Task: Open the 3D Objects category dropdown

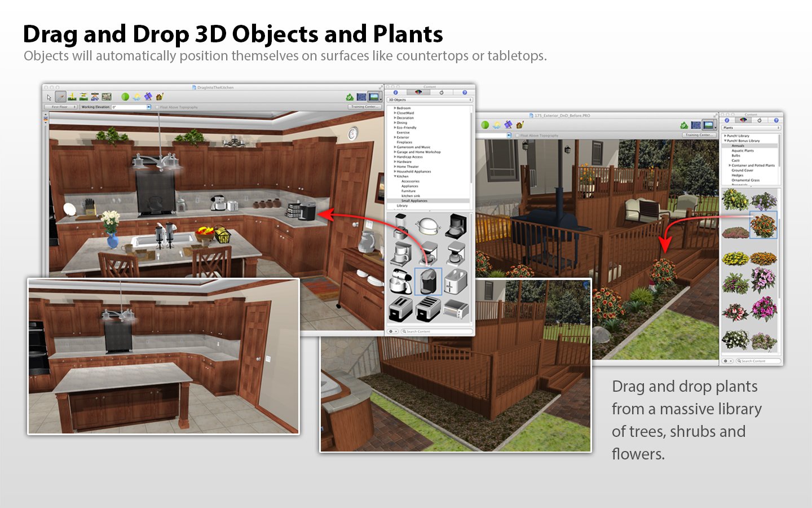Action: point(430,100)
